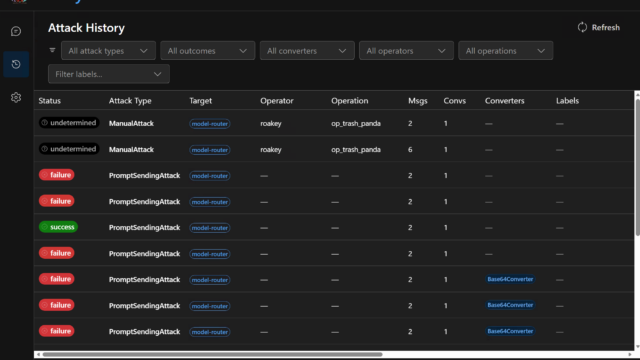The height and width of the screenshot is (360, 640).
Task: Open the attack history sidebar icon
Action: click(16, 64)
